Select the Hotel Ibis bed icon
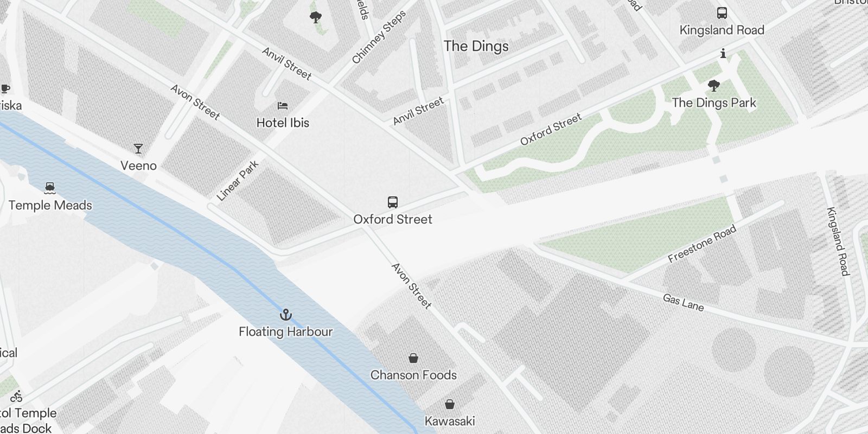 283,105
